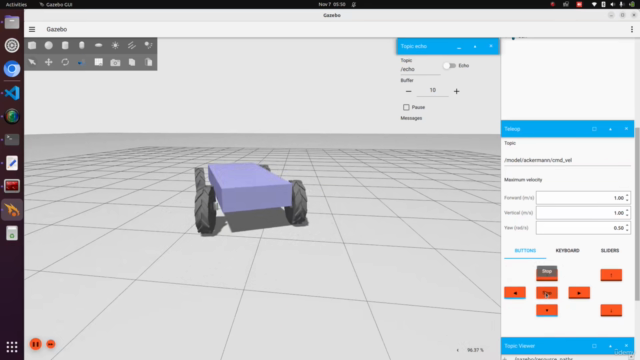
Task: Click the Teleop Stop button
Action: coord(547,293)
